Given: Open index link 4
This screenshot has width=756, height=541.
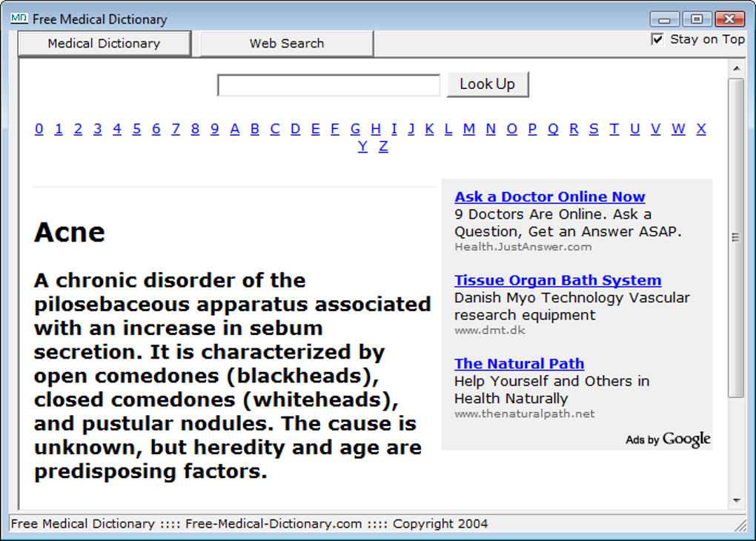Looking at the screenshot, I should [x=117, y=129].
